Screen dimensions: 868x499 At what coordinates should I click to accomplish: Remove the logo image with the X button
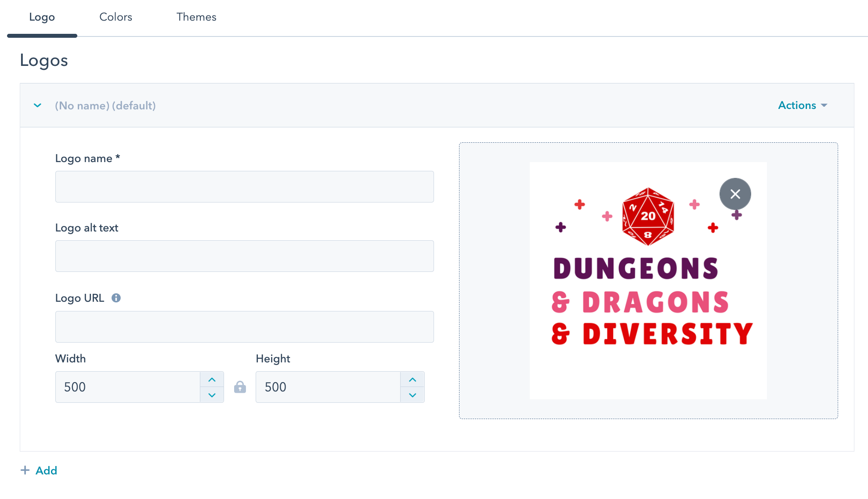pyautogui.click(x=735, y=194)
